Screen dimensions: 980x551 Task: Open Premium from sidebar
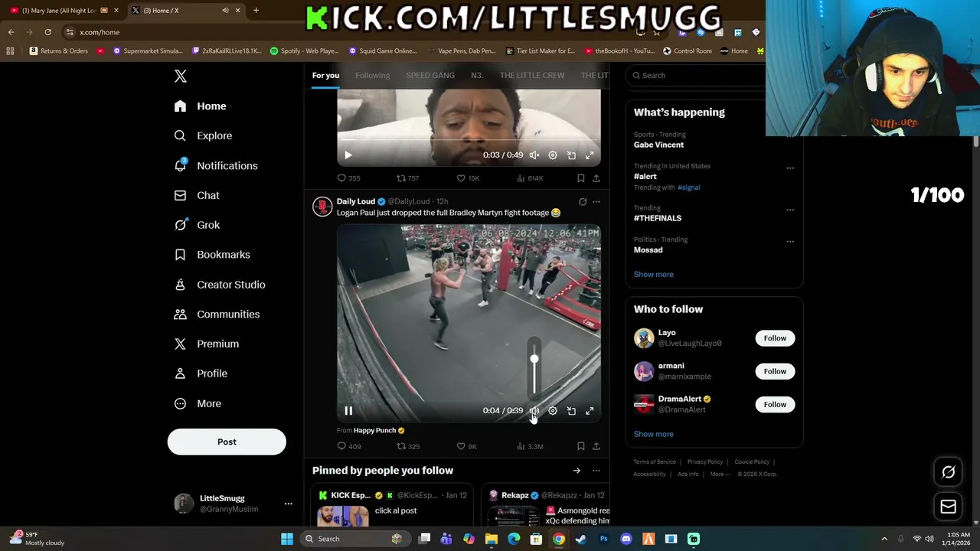[x=207, y=344]
